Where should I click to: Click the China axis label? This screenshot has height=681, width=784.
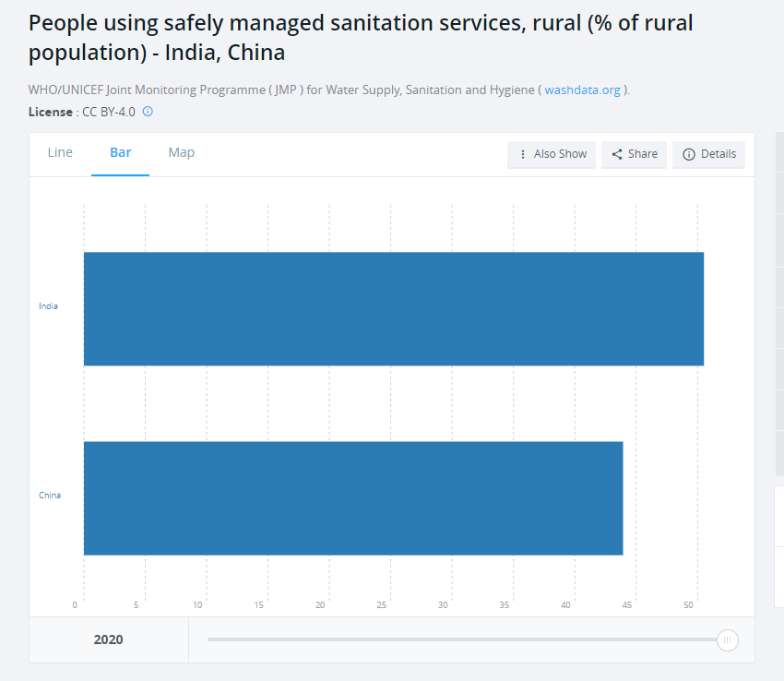tap(50, 496)
